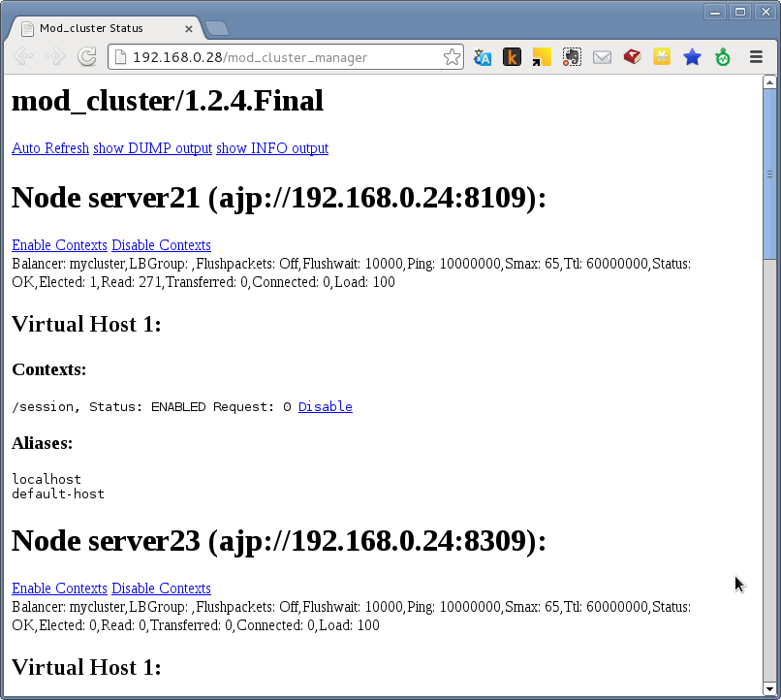Click the address bar URL field
The image size is (781, 700).
point(281,57)
